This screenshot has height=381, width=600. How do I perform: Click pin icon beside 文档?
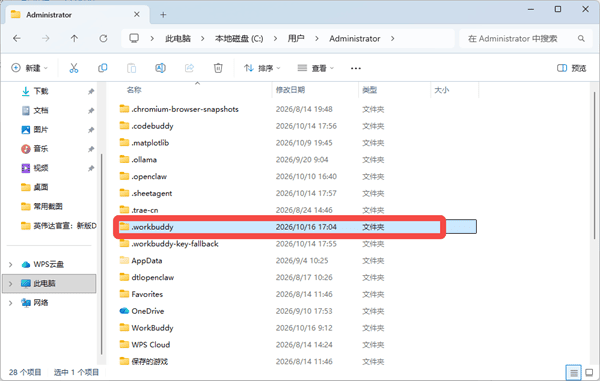[x=91, y=111]
